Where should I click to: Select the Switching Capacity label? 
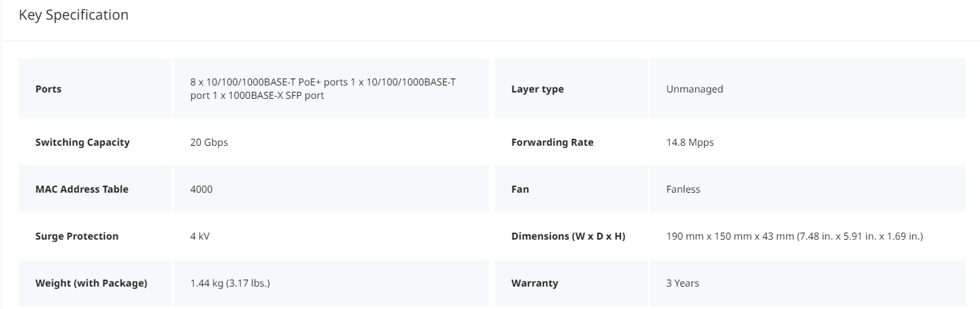pyautogui.click(x=83, y=142)
